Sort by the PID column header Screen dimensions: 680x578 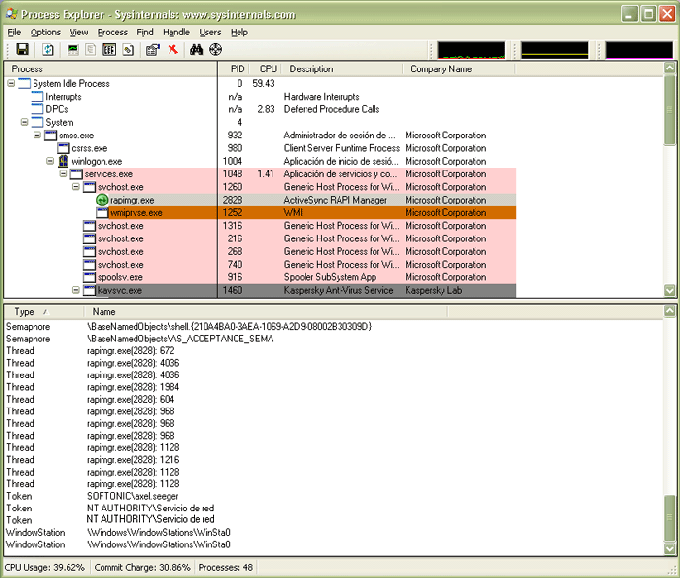pyautogui.click(x=233, y=69)
